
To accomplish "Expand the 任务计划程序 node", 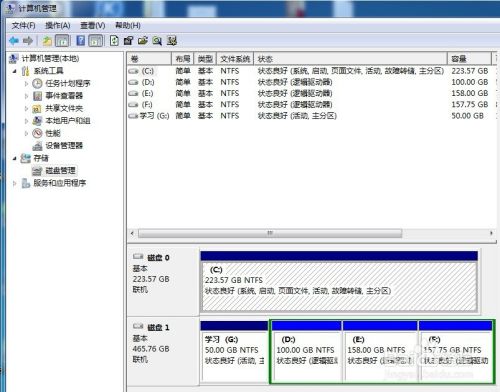I will click(26, 84).
